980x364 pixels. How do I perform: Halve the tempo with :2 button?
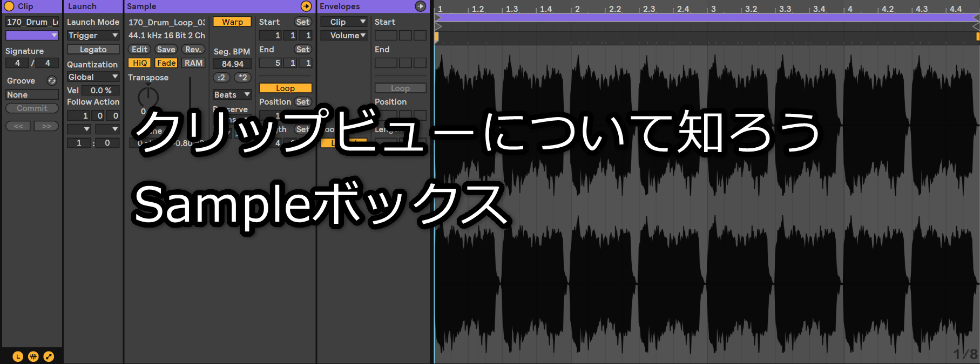(221, 78)
